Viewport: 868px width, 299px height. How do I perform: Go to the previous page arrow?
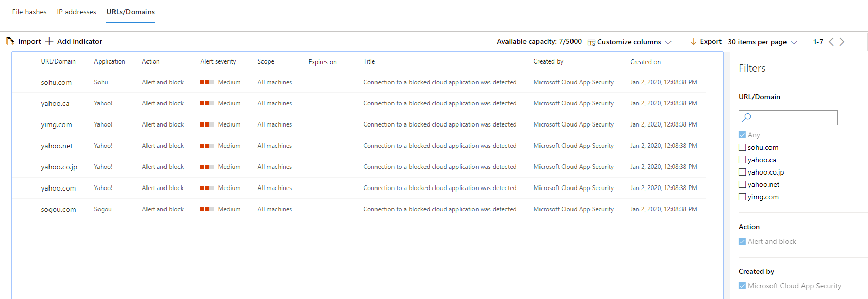click(831, 42)
